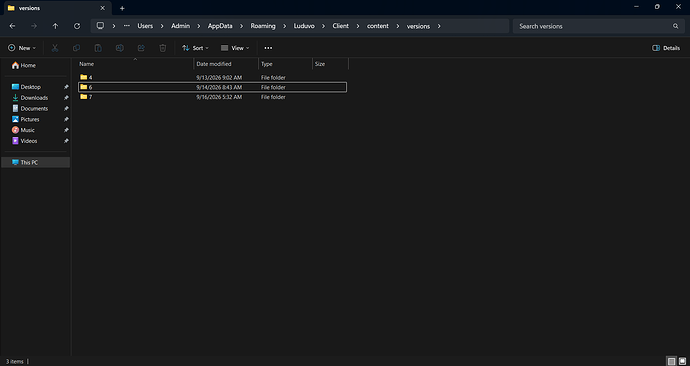Select folder named 4
690x366 pixels.
pos(213,77)
